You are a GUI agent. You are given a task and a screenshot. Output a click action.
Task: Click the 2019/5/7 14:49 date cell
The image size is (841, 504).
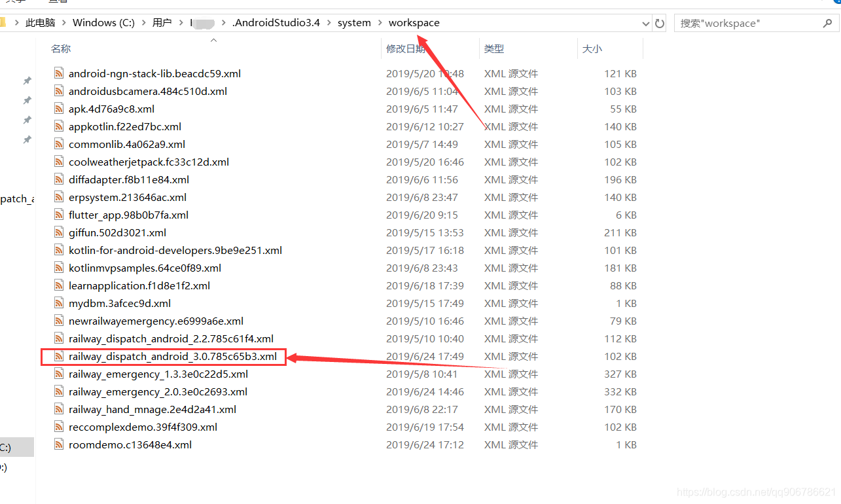[x=422, y=144]
